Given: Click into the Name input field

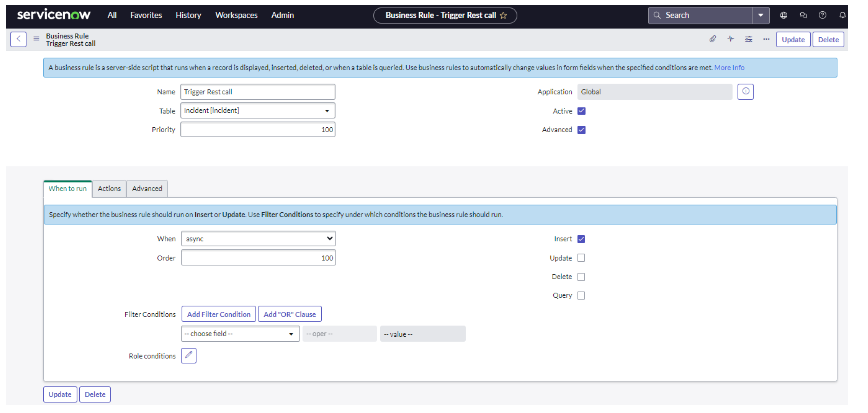Looking at the screenshot, I should click(x=258, y=91).
